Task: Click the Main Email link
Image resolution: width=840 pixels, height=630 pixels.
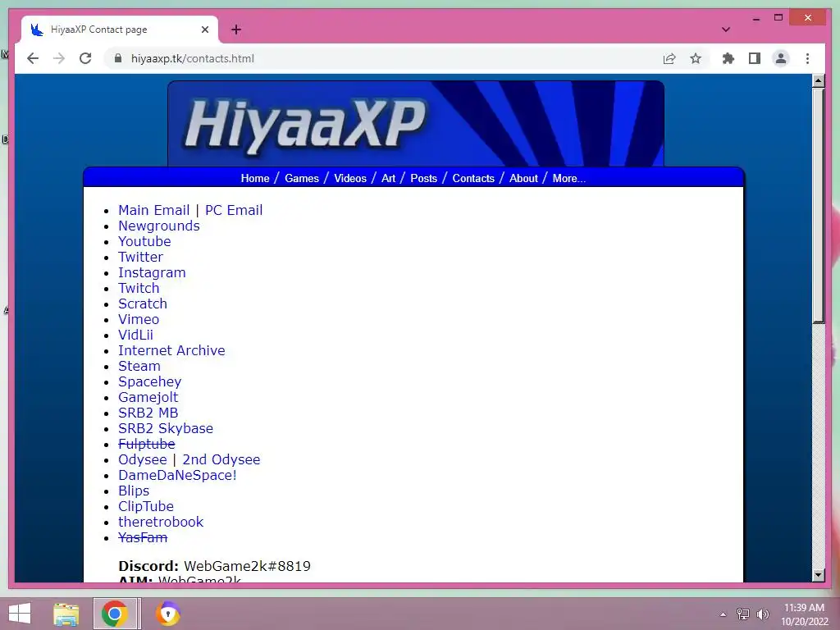Action: pos(153,210)
